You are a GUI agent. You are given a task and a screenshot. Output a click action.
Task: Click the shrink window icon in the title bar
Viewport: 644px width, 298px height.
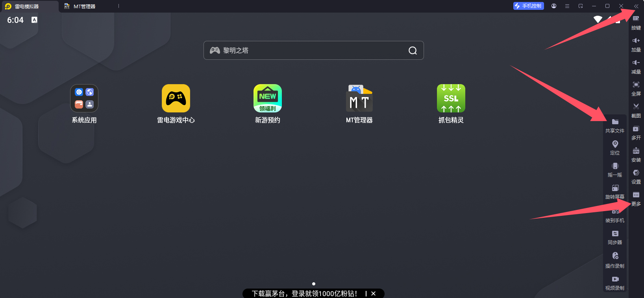click(x=581, y=6)
